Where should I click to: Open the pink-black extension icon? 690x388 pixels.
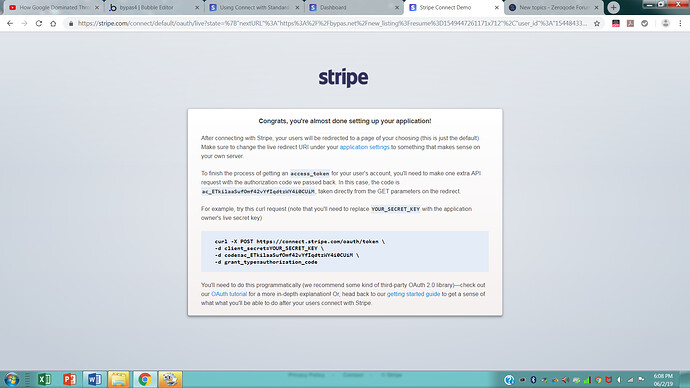click(616, 23)
